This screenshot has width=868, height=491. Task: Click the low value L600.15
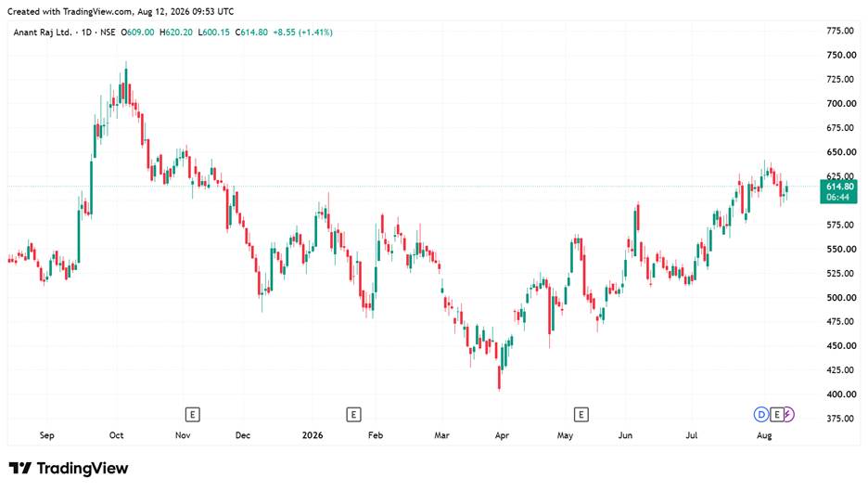tap(213, 32)
